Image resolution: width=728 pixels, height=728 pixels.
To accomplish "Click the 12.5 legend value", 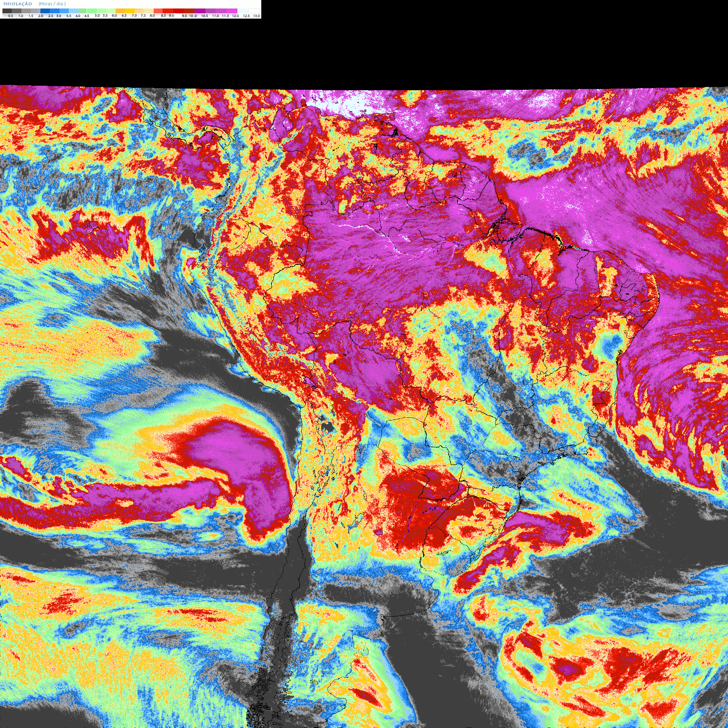I will coord(246,16).
